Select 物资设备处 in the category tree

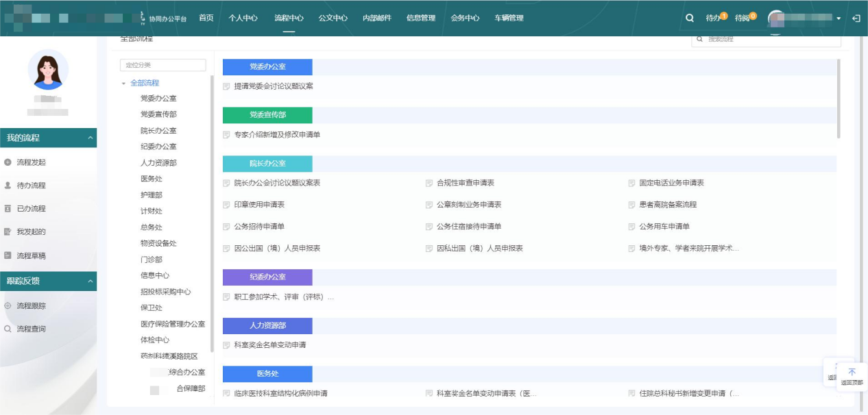pos(158,243)
